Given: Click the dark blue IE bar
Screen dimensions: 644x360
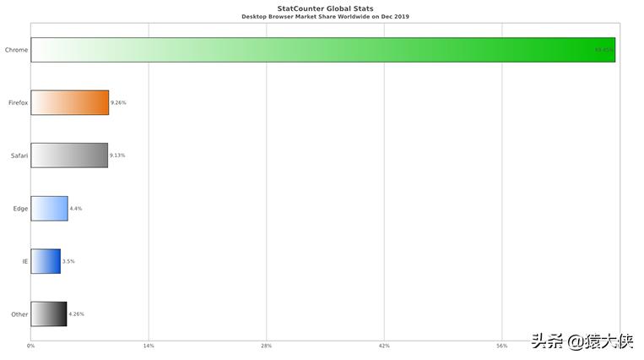Looking at the screenshot, I should tap(46, 261).
